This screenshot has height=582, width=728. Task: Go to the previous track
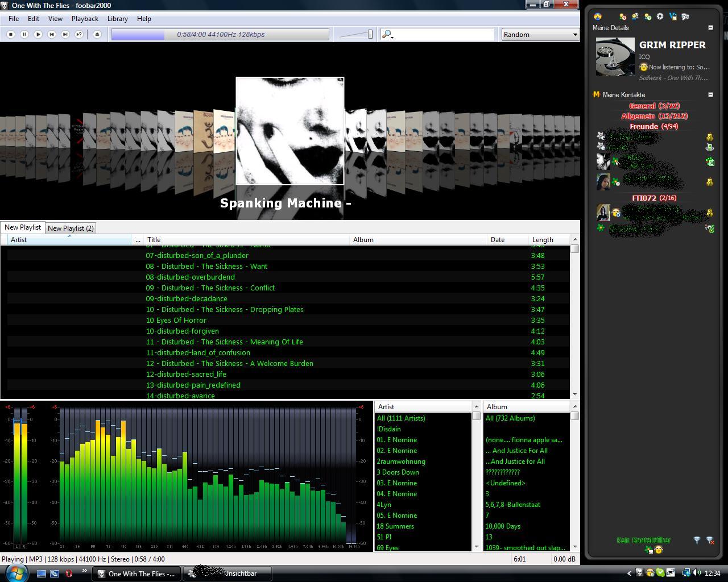coord(52,35)
